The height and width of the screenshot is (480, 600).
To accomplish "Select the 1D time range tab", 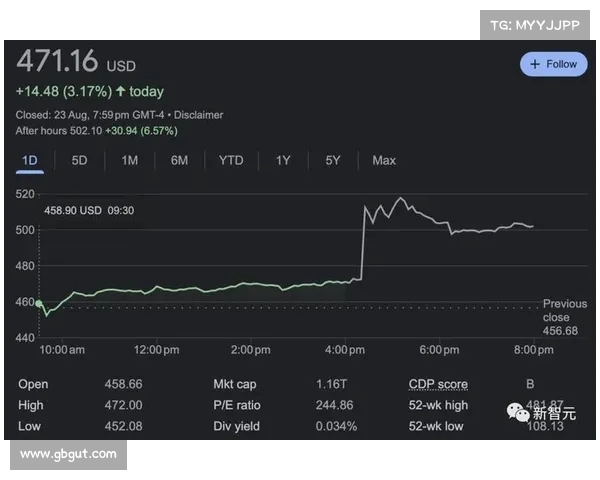I will tap(30, 160).
